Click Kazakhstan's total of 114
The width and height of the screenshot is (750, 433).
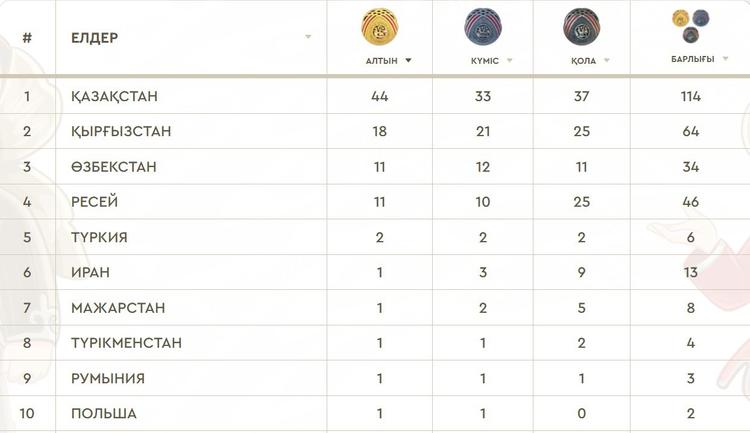coord(691,96)
